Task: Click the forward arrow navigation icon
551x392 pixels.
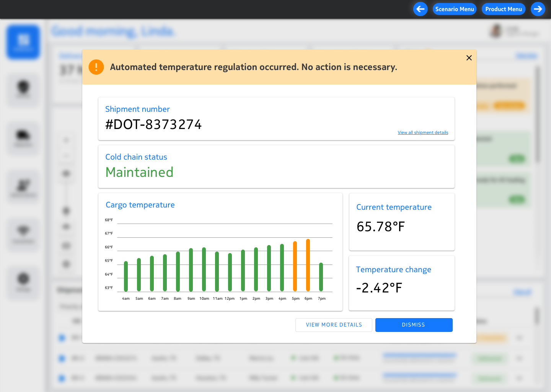Action: (x=538, y=9)
